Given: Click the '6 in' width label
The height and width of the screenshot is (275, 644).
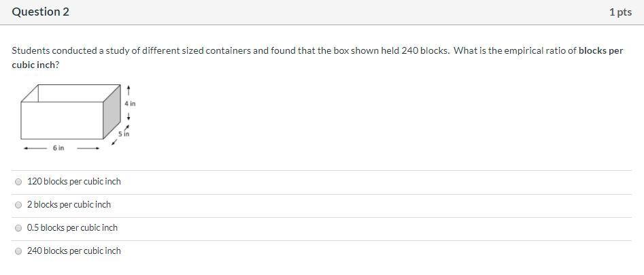Looking at the screenshot, I should pos(58,148).
